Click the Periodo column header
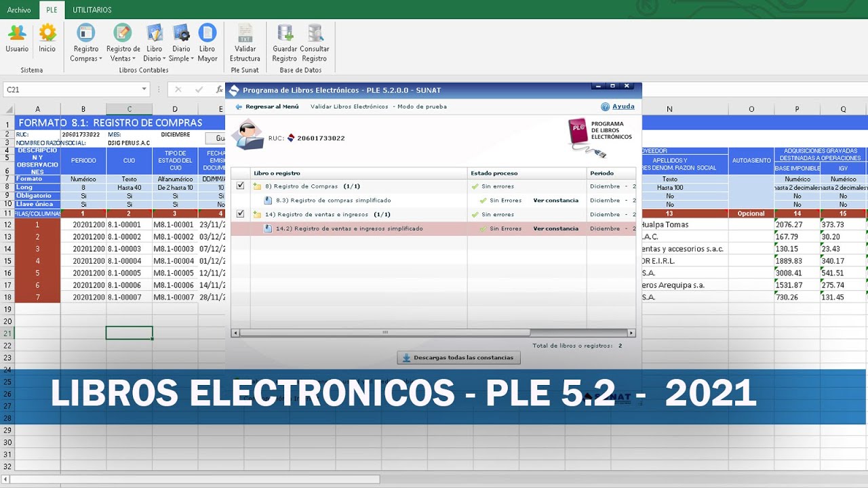Viewport: 868px width, 488px height. click(x=611, y=174)
